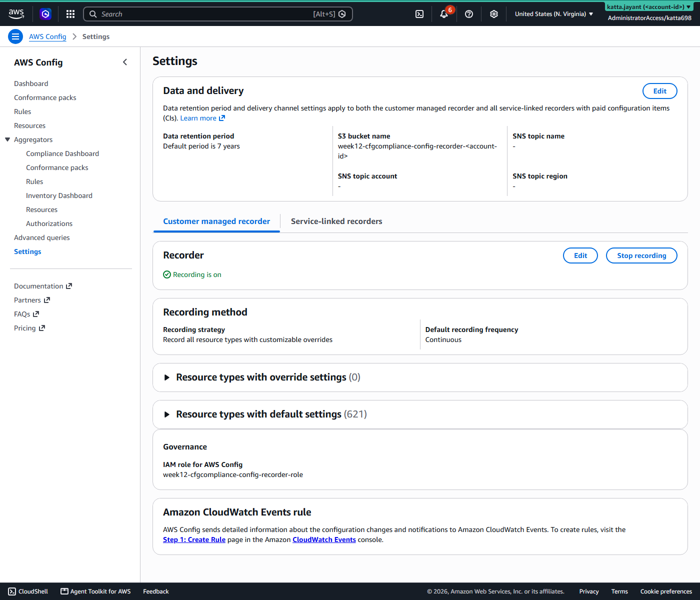Click the 'Recording is on' status text
Screen dimensions: 700x600
[197, 274]
